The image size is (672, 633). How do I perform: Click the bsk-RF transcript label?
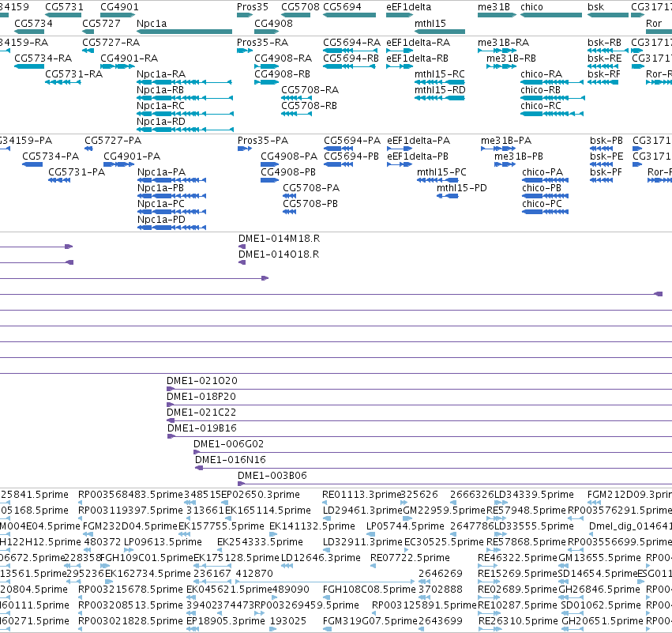pos(604,74)
